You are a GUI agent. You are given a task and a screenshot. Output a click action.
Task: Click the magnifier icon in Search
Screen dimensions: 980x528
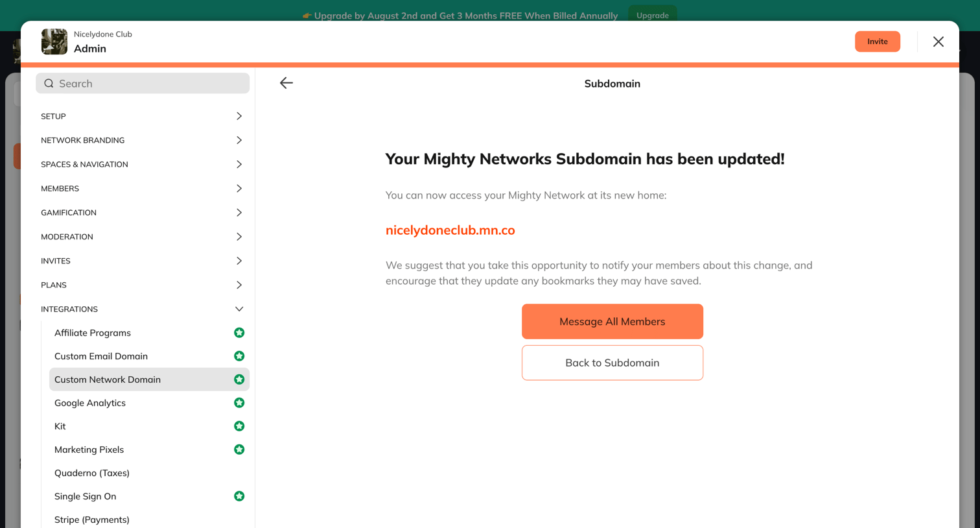pyautogui.click(x=49, y=83)
